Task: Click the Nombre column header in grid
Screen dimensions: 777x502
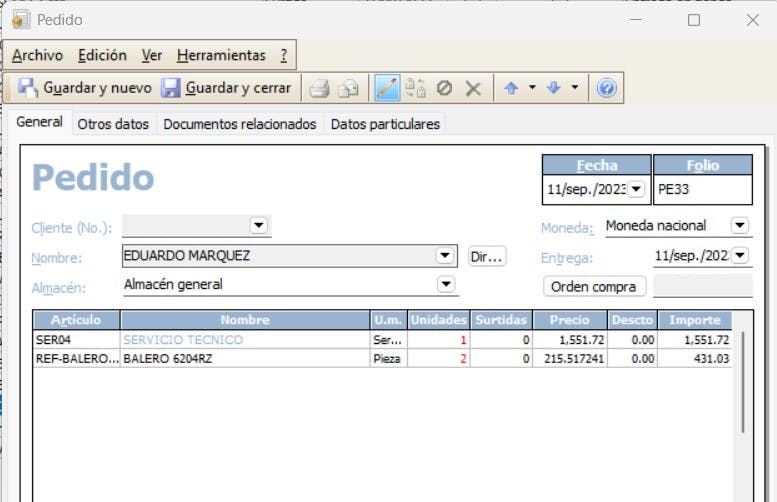Action: coord(245,320)
